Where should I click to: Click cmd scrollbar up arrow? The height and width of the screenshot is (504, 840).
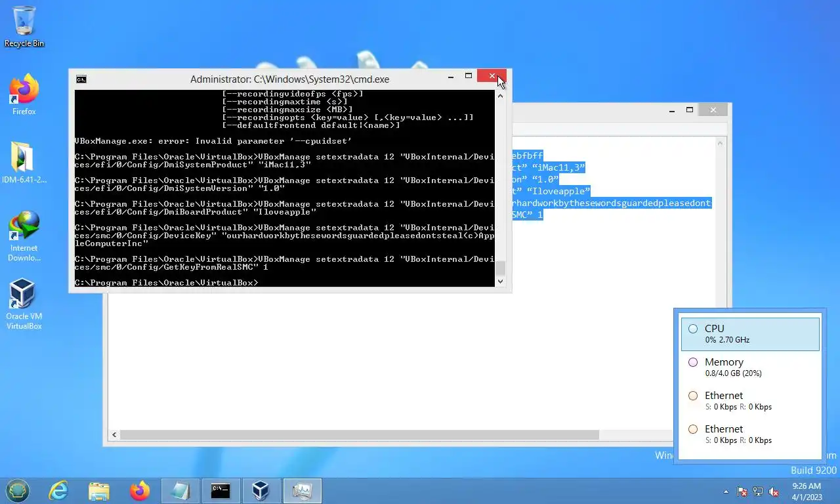500,96
